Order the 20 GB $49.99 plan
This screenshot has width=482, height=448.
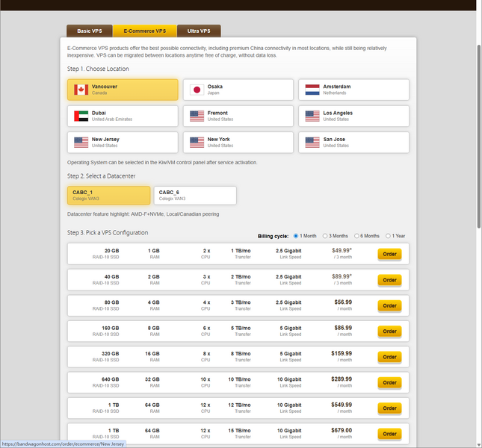click(x=389, y=254)
